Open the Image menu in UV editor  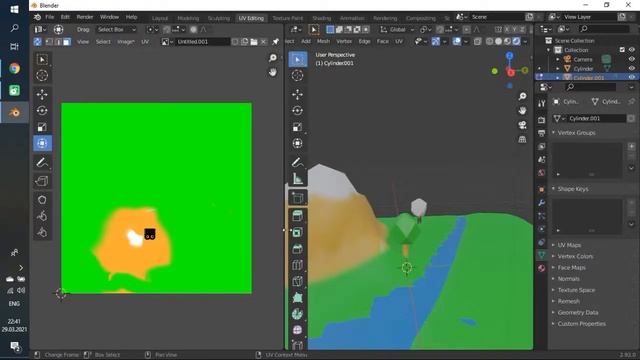tap(125, 42)
